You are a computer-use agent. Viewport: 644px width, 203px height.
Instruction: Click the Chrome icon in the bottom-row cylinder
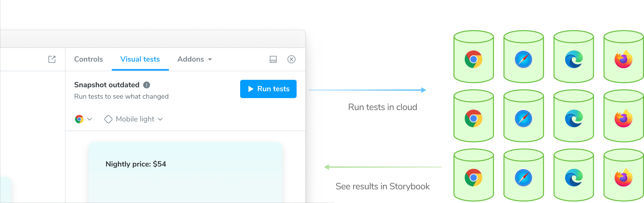tap(473, 178)
